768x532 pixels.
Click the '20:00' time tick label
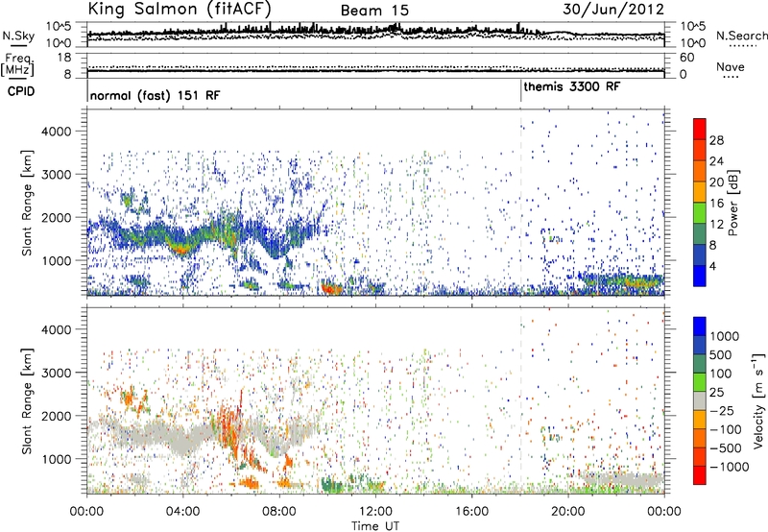coord(568,512)
